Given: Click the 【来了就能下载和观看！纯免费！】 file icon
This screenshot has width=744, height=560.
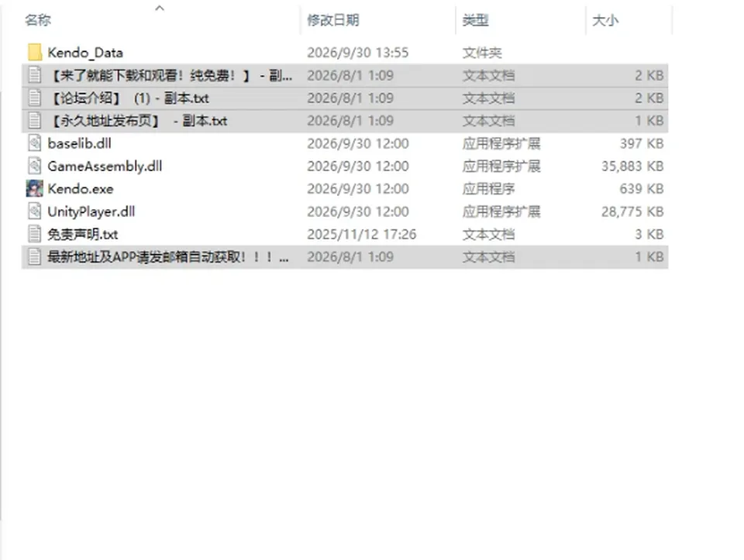Looking at the screenshot, I should coord(35,75).
